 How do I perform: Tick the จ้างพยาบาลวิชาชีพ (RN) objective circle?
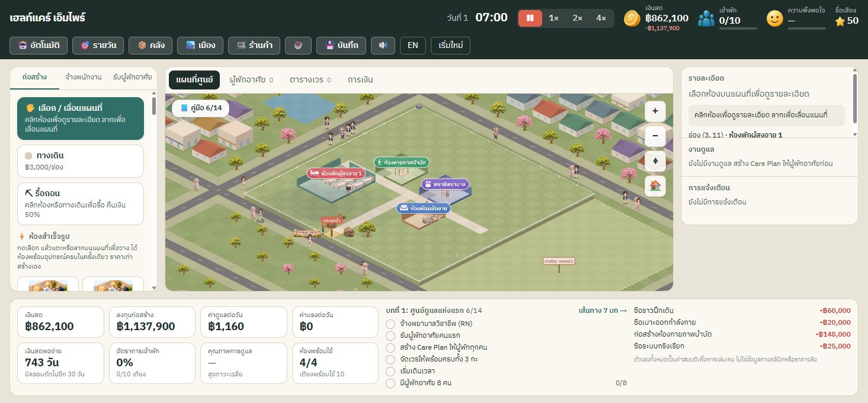coord(390,324)
